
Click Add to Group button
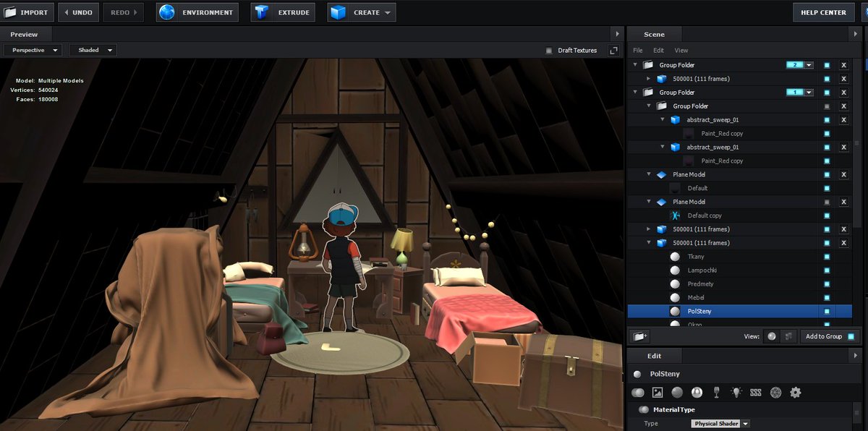pos(829,336)
